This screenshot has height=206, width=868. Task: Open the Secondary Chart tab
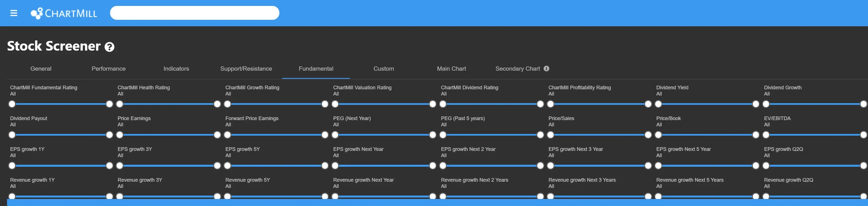(x=518, y=69)
